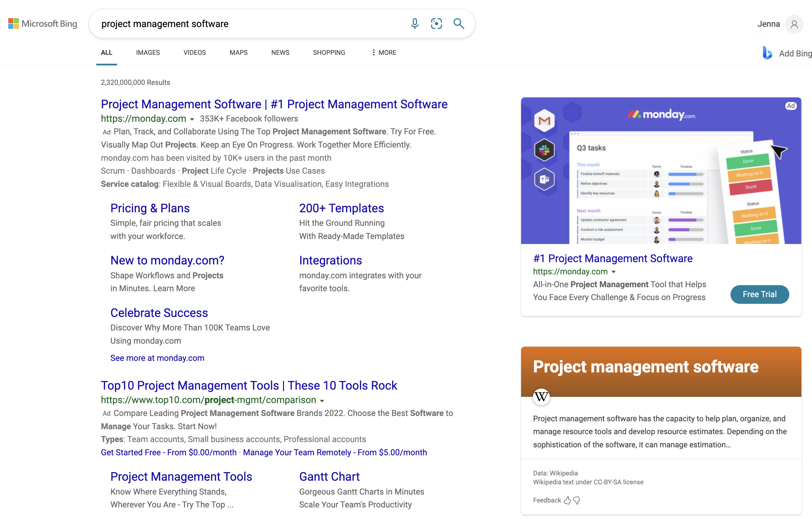Open visual search camera icon

[436, 24]
